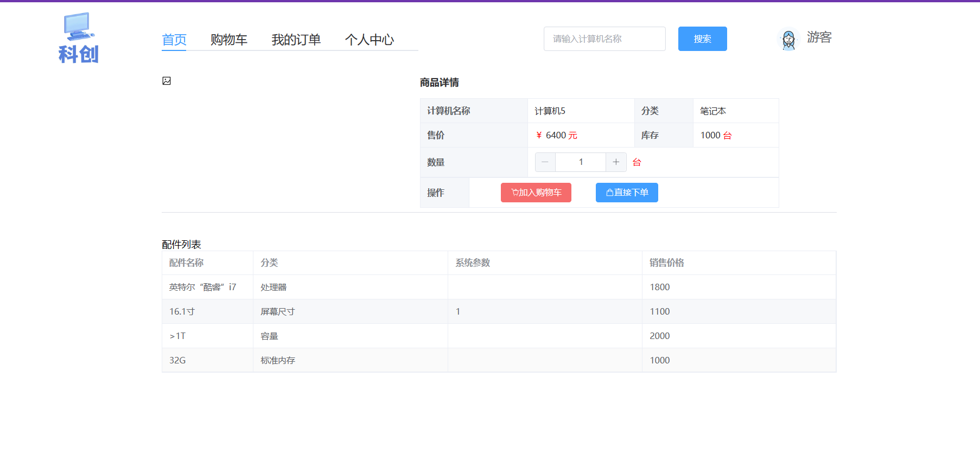Click the 1000 price in 32G row
980x473 pixels.
coord(660,361)
